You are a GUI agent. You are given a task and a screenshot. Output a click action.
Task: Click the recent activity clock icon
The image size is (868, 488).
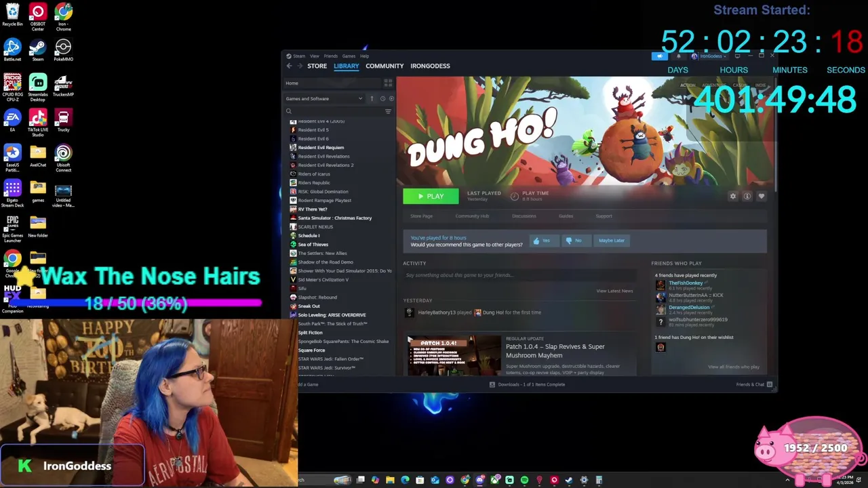pyautogui.click(x=382, y=99)
